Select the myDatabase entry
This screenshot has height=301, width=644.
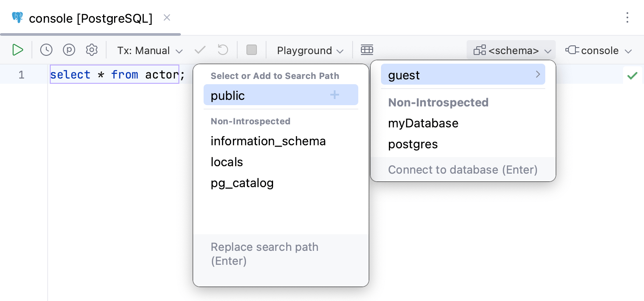(x=423, y=123)
